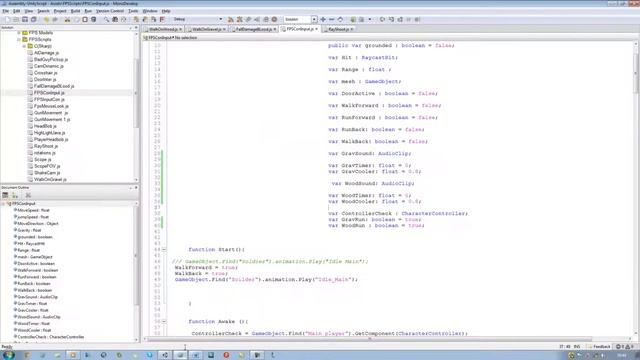Select 'ControllerCheck : CharacterController' in outline
The width and height of the screenshot is (640, 360).
point(51,337)
